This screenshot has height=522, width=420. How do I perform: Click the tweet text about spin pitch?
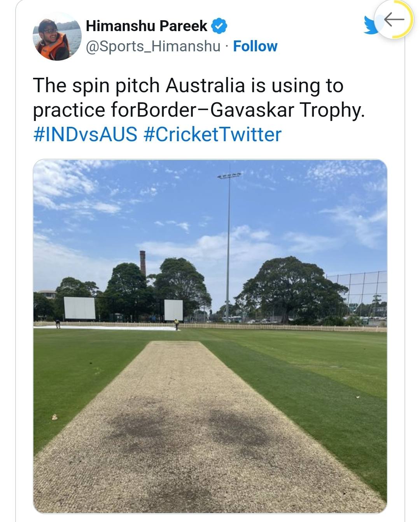[199, 98]
